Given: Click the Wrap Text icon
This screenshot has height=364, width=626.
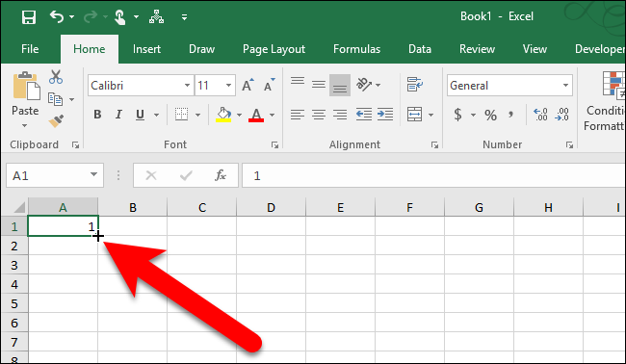Looking at the screenshot, I should click(x=415, y=85).
